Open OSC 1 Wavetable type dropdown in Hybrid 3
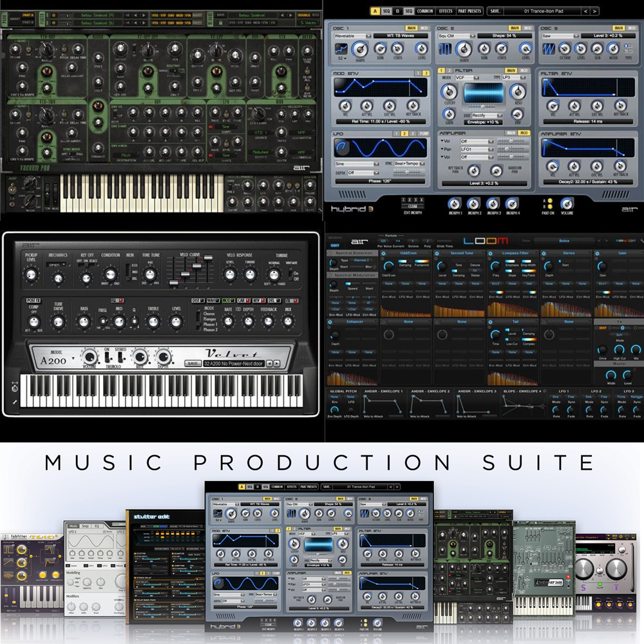The image size is (644, 644). (352, 35)
